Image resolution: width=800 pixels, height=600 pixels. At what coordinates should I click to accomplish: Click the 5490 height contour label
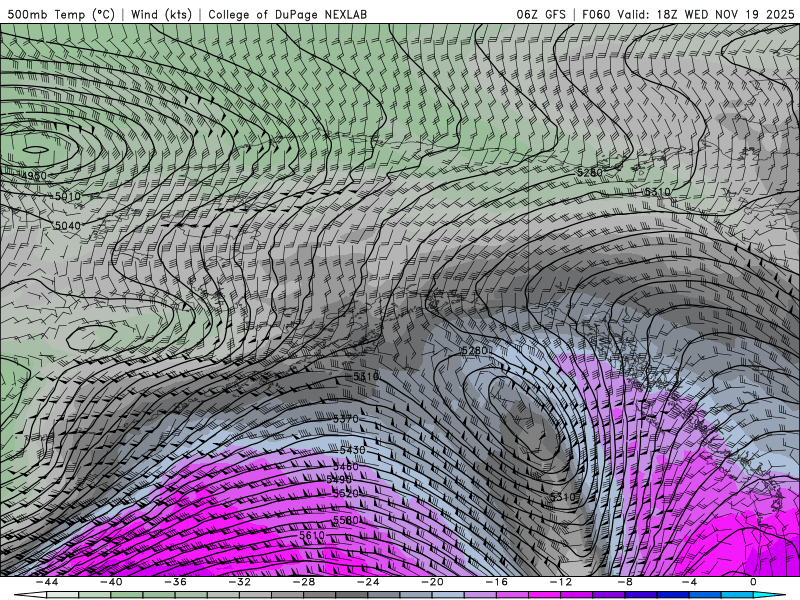coord(339,480)
